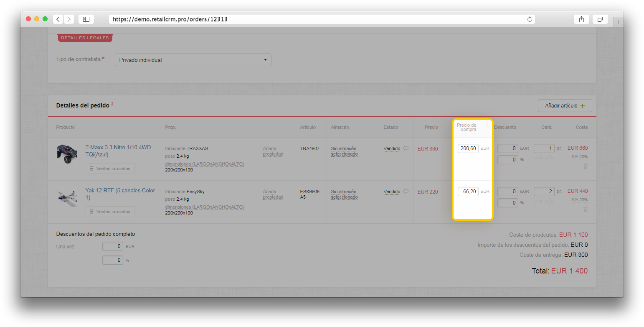Open the comment bubble for T-Maxx status
Screen dimensions: 644x327
pos(406,148)
